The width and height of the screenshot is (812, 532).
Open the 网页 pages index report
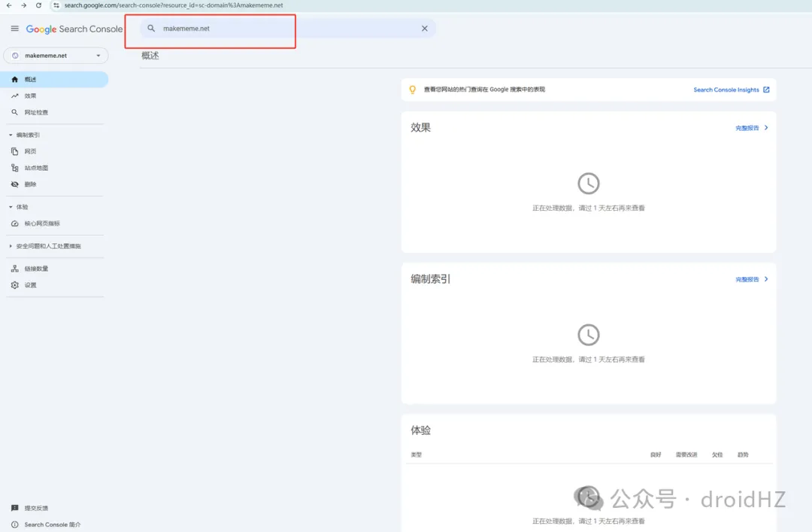pyautogui.click(x=30, y=151)
